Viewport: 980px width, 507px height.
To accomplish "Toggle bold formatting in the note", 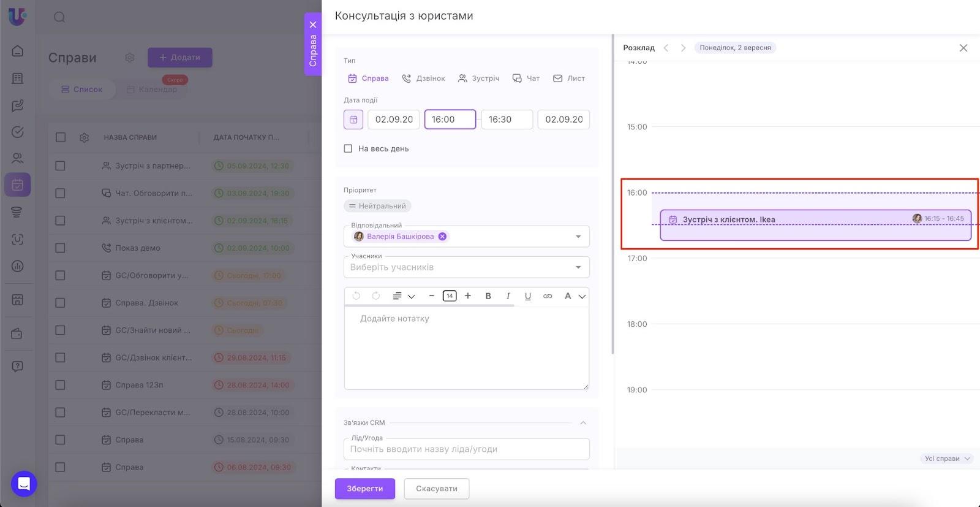I will click(488, 296).
